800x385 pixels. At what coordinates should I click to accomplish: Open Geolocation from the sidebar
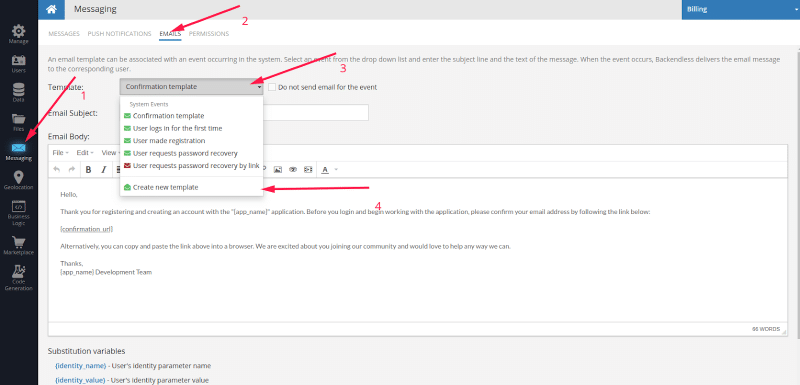click(19, 181)
